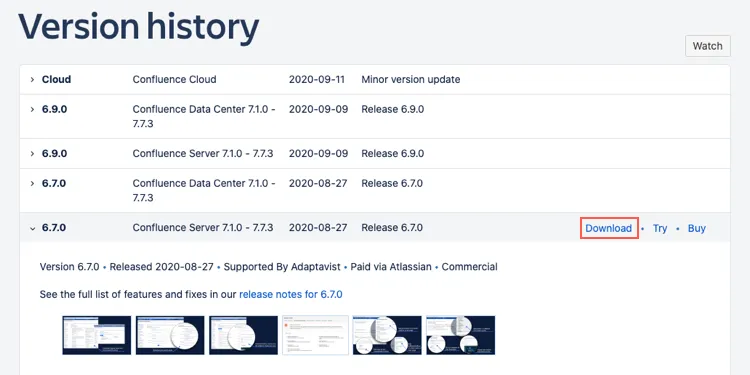Click the 'Version 6.7.0' detail text
The width and height of the screenshot is (750, 375).
(x=69, y=266)
